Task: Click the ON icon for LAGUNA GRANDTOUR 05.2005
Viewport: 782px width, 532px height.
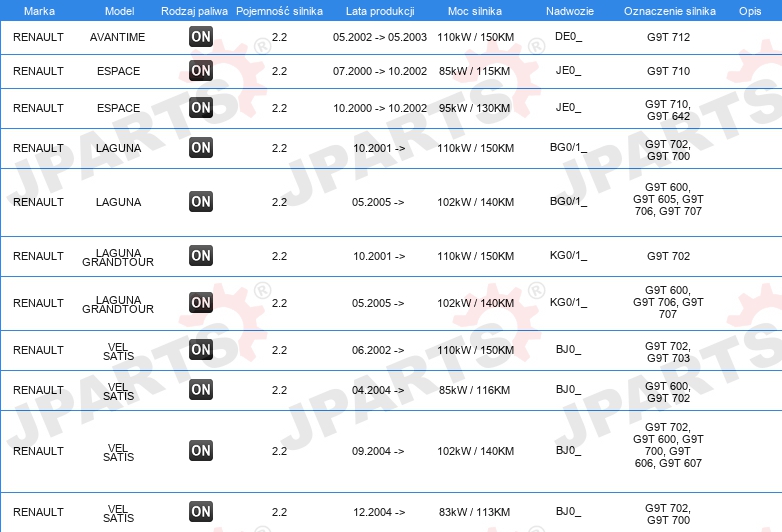Action: tap(201, 303)
